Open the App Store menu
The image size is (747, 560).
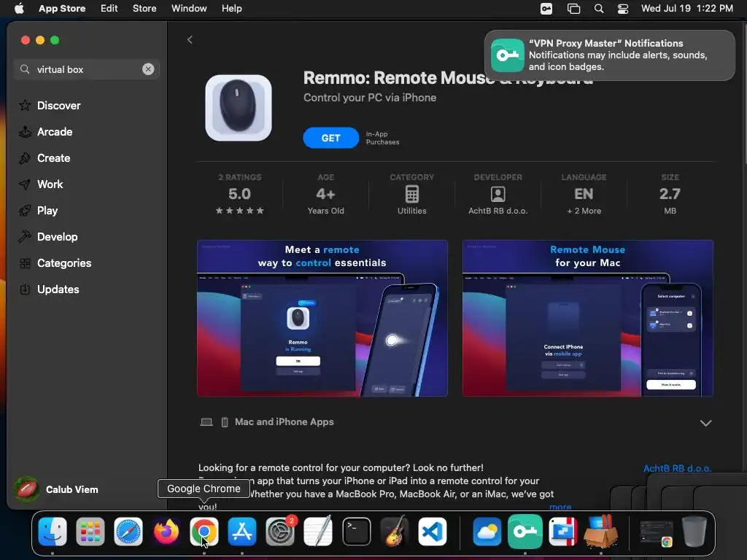[x=62, y=9]
